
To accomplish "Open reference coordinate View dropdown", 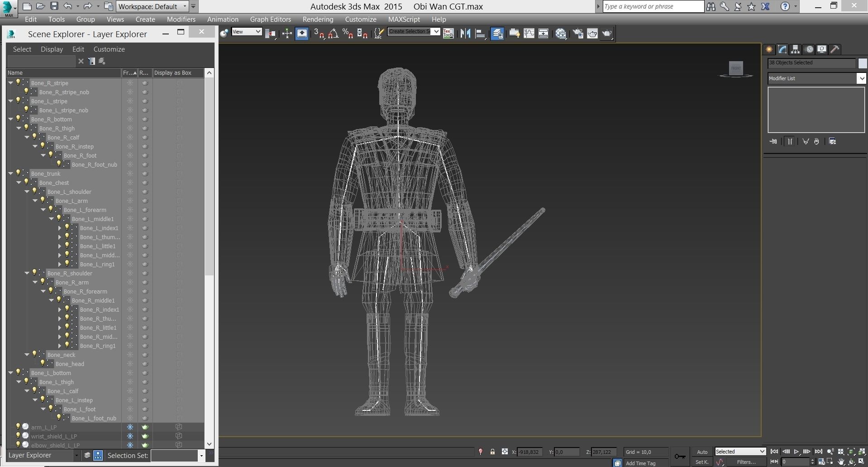I will pyautogui.click(x=247, y=32).
